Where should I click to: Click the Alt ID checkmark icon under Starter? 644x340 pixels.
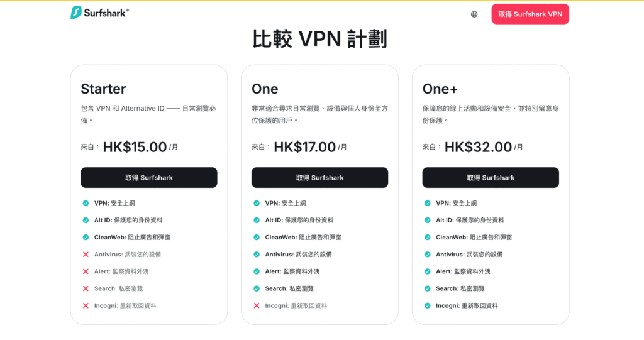[86, 220]
